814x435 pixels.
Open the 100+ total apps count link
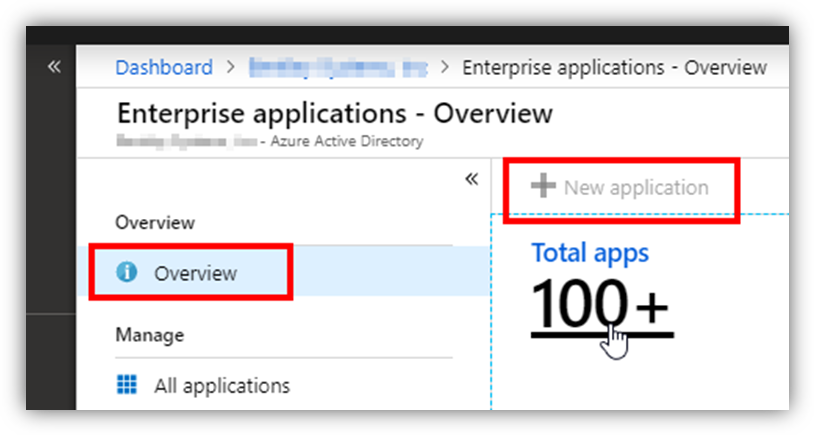(598, 305)
